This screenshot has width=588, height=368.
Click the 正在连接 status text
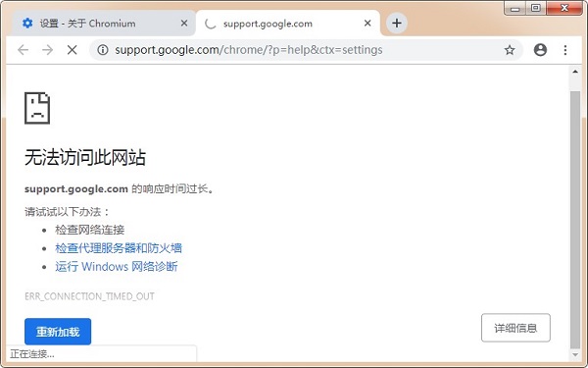[x=32, y=354]
